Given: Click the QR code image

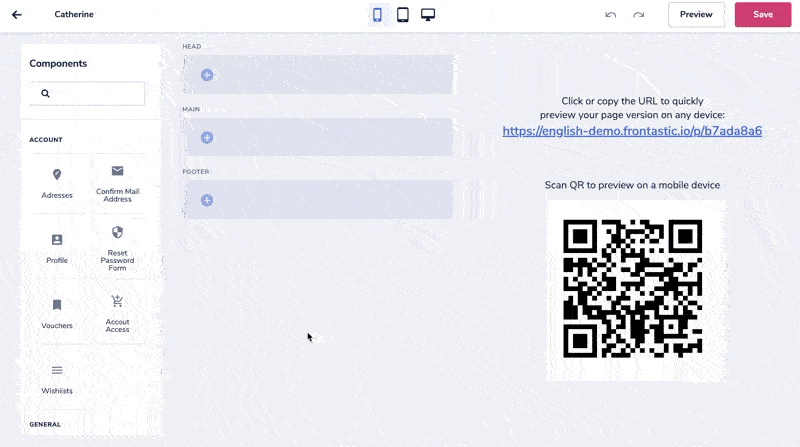Looking at the screenshot, I should (633, 289).
